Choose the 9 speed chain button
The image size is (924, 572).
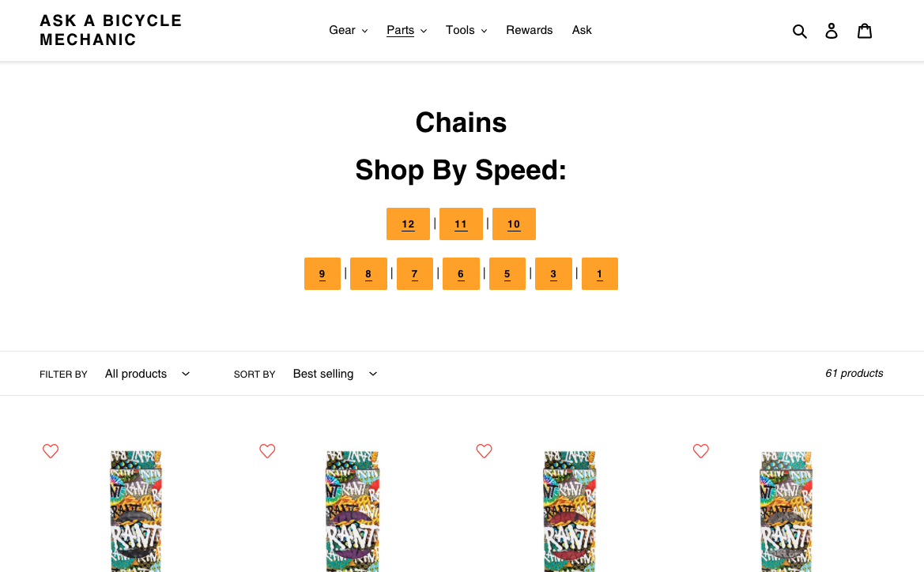322,273
